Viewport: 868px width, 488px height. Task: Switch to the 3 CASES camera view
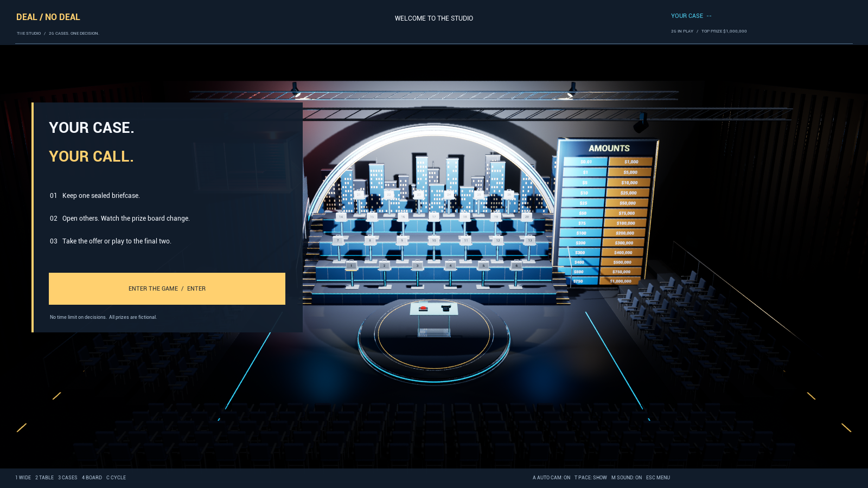68,478
